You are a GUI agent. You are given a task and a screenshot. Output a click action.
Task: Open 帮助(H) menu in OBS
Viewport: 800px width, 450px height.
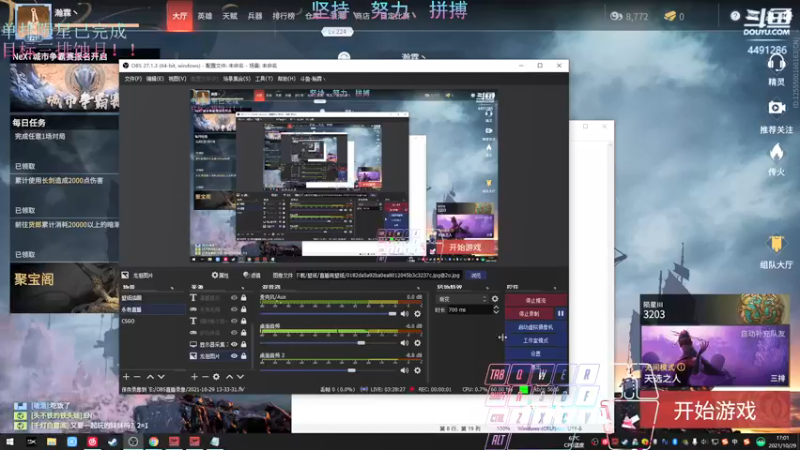pos(286,79)
